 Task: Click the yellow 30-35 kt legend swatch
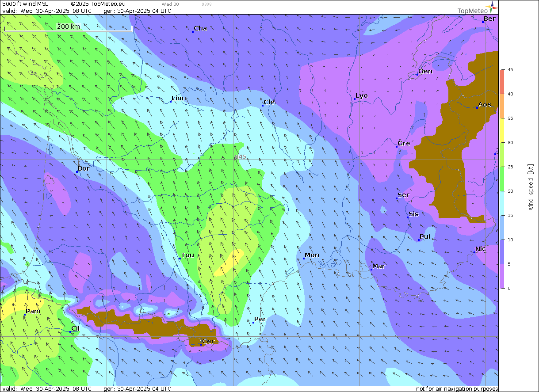click(502, 130)
